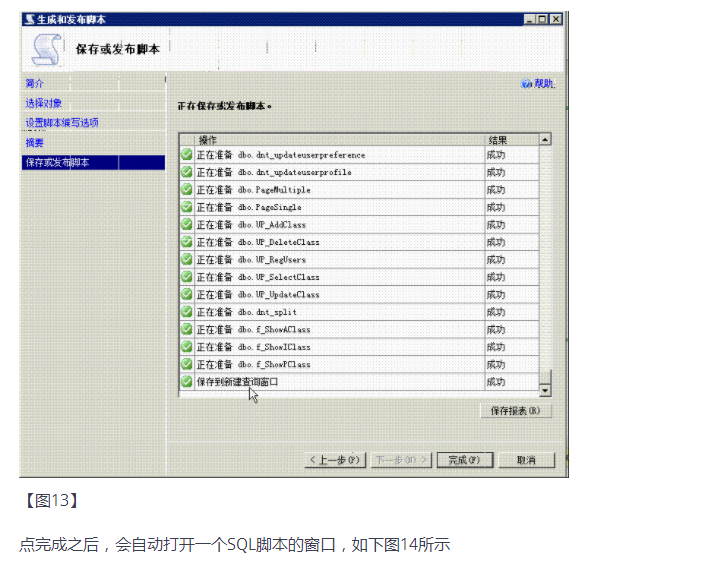This screenshot has width=719, height=568.
Task: Select the dbo.UP_SelectClass row text
Action: [x=258, y=277]
